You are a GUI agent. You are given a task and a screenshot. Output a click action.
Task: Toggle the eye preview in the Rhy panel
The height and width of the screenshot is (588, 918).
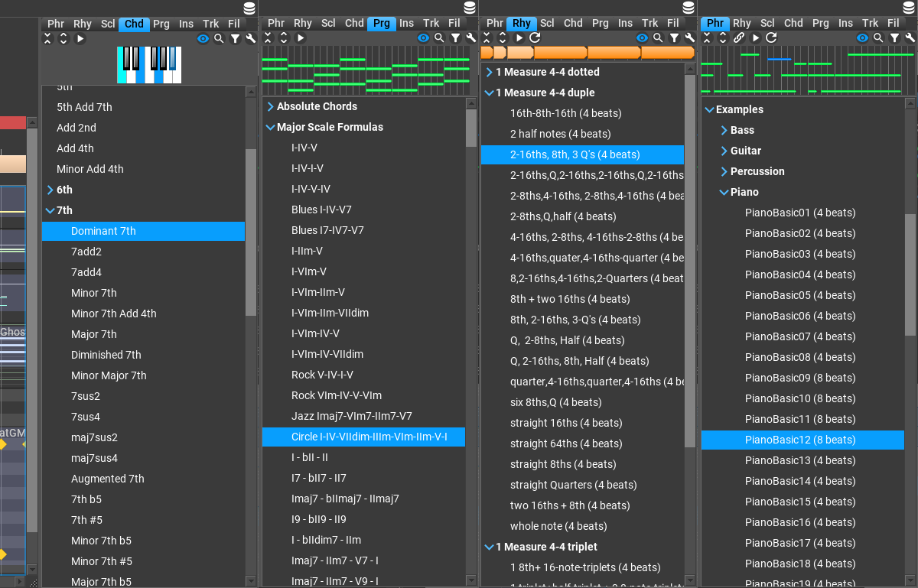[642, 37]
